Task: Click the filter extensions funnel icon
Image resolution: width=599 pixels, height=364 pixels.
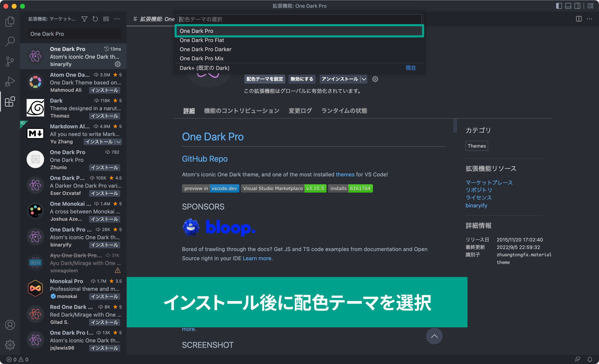Action: click(84, 19)
